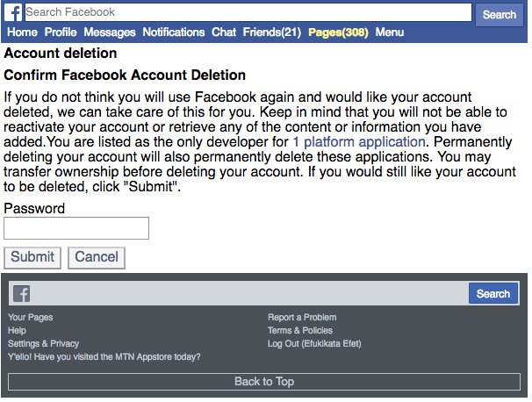Click the Search button in the header
The width and height of the screenshot is (532, 402).
click(x=500, y=15)
